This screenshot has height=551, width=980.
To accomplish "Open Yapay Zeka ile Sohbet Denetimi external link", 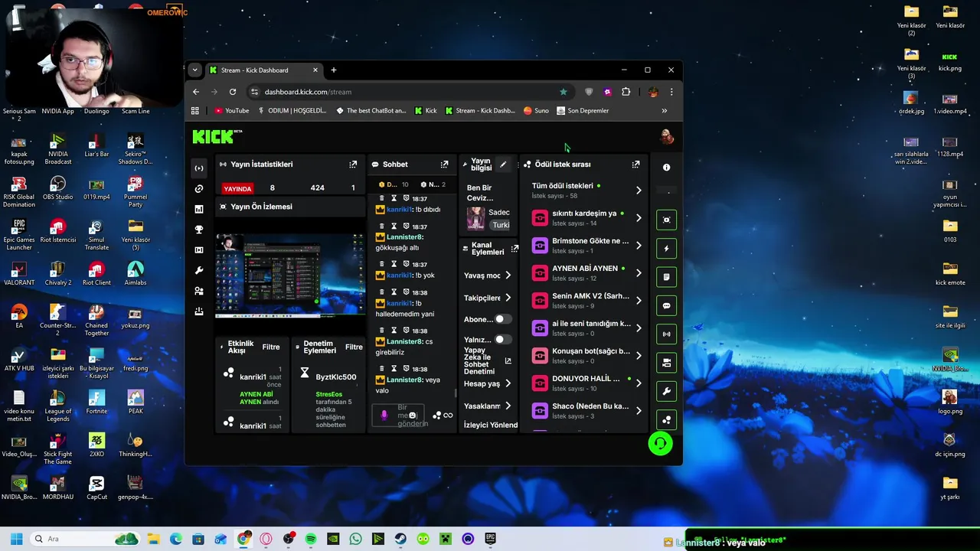I will [508, 361].
